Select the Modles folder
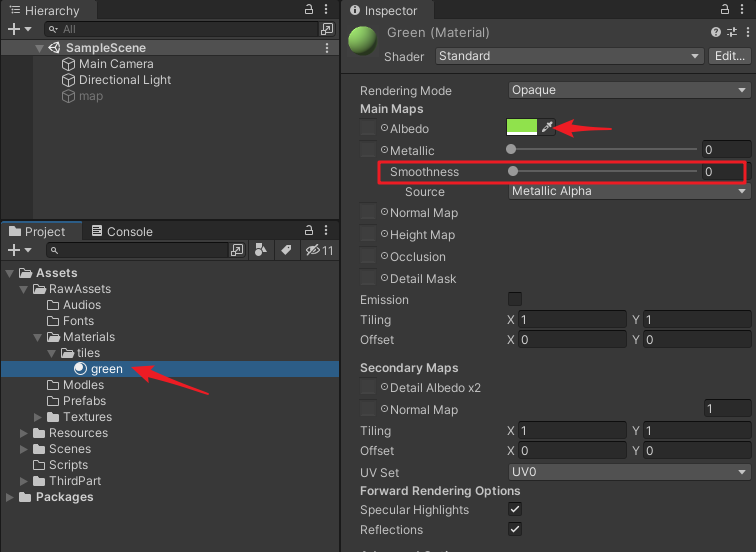The image size is (756, 552). (x=75, y=385)
